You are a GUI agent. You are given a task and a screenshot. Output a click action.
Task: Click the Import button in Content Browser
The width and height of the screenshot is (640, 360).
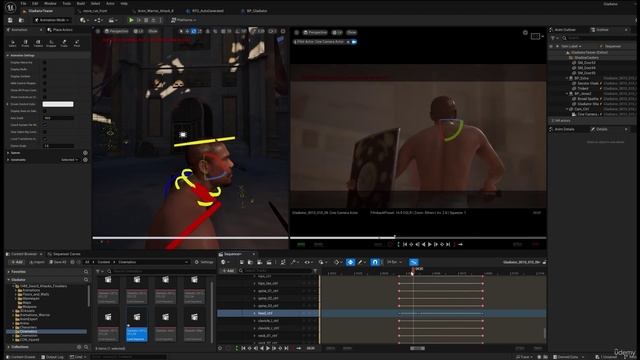pos(37,262)
